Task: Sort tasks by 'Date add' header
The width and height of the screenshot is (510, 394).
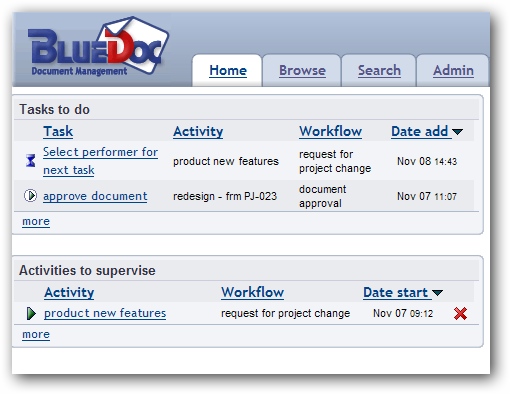Action: (420, 131)
